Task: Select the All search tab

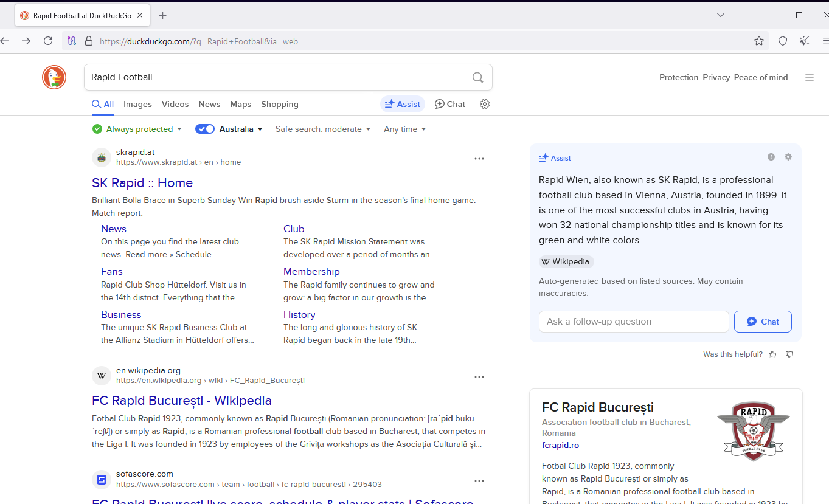Action: (x=103, y=104)
